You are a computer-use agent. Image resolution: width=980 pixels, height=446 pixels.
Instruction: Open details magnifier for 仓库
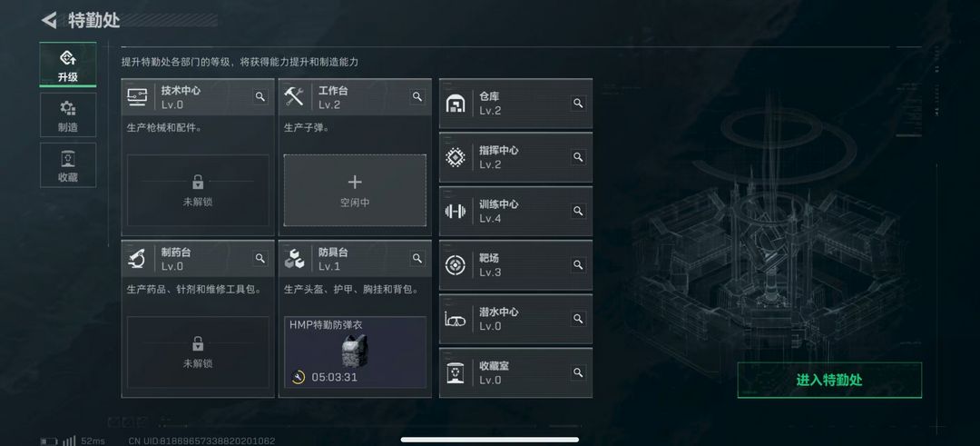coord(578,104)
